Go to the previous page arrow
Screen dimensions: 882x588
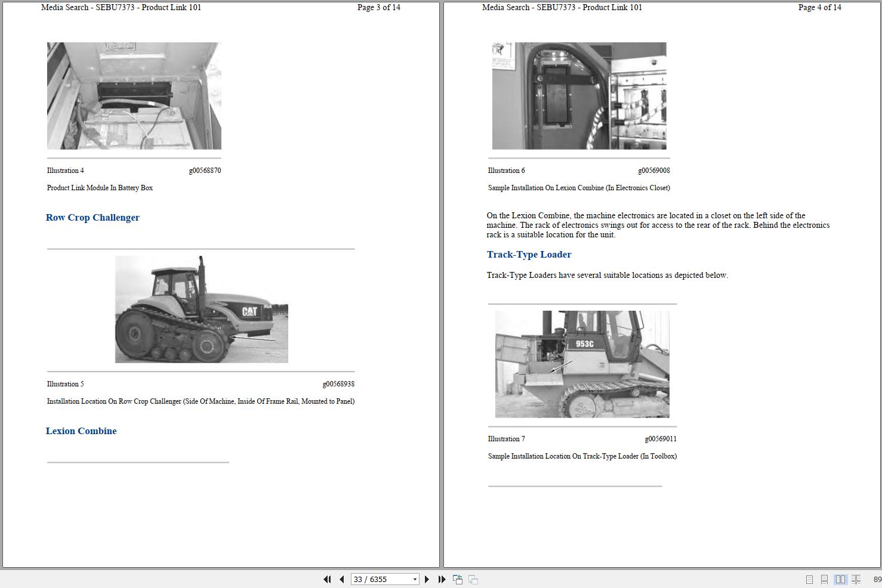(x=341, y=579)
